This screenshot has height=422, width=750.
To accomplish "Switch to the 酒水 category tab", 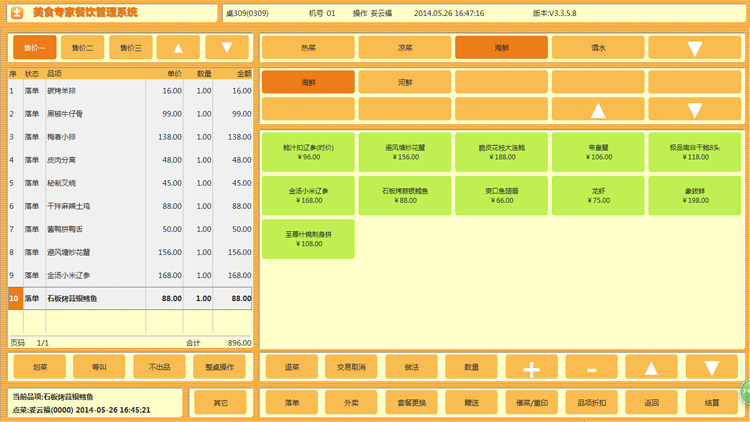I will point(598,47).
